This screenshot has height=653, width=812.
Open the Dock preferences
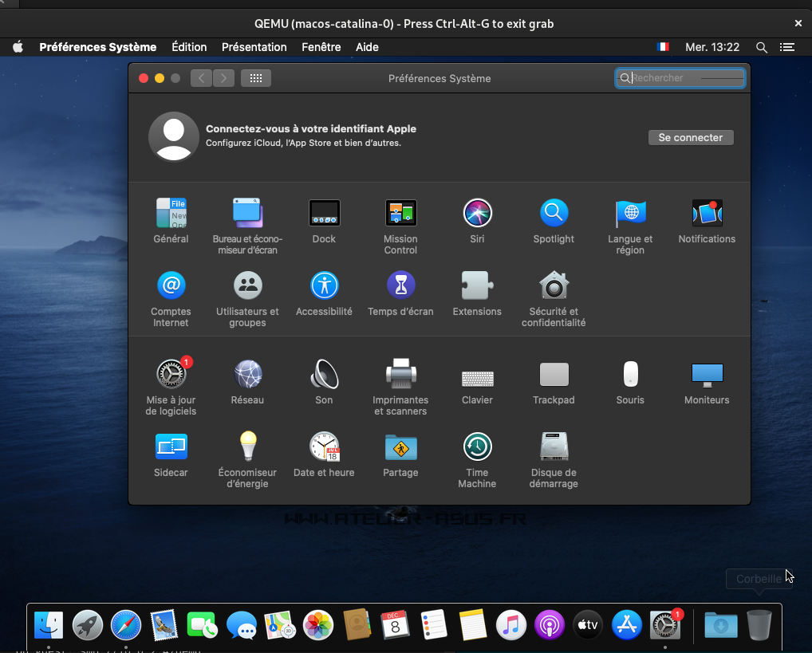pos(324,214)
